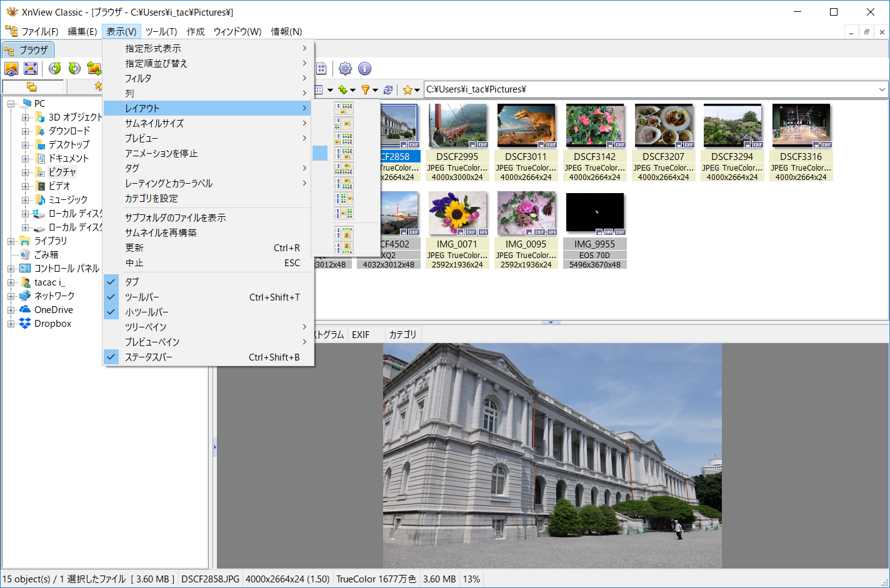This screenshot has width=890, height=588.
Task: Expand the OneDrive tree node
Action: (11, 310)
